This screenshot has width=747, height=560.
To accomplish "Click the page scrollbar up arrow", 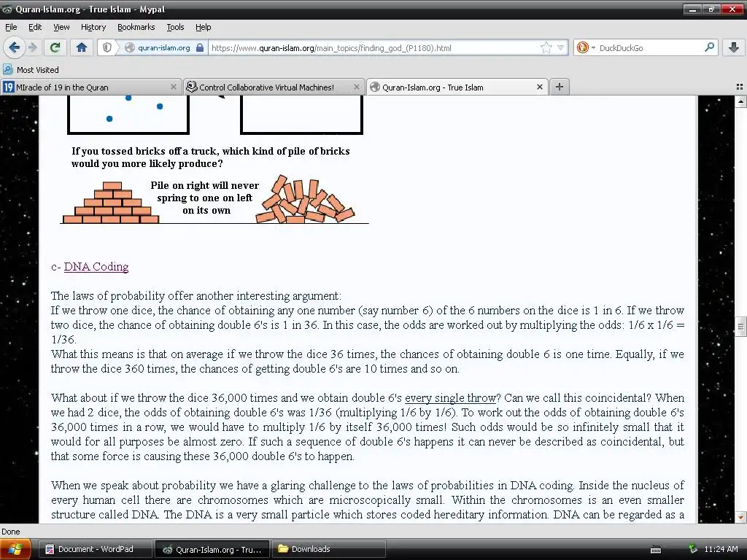I will 740,101.
